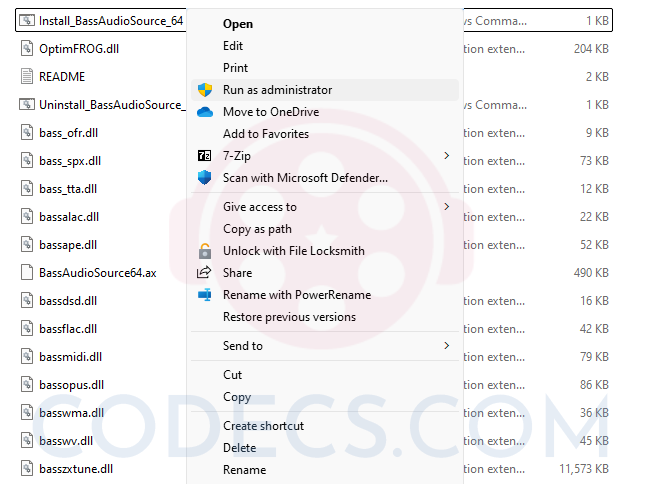Choose Create shortcut
Viewport: 645px width, 484px height.
tap(325, 426)
